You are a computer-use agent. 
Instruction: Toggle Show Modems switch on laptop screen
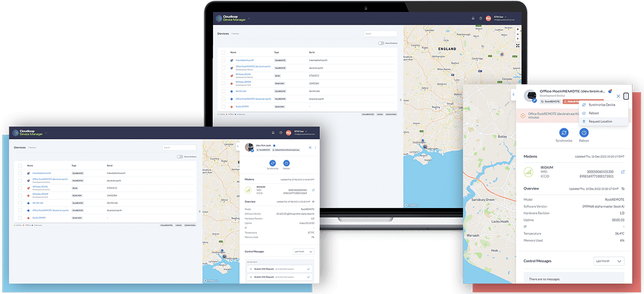click(x=381, y=43)
